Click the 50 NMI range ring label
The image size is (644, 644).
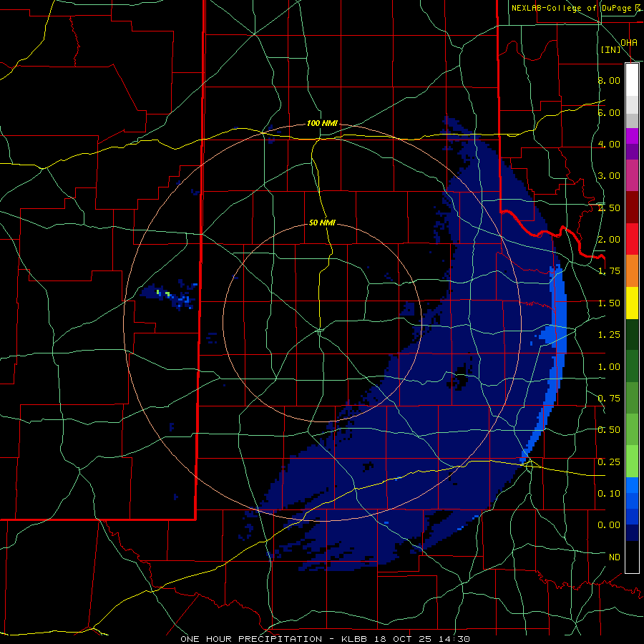(322, 223)
